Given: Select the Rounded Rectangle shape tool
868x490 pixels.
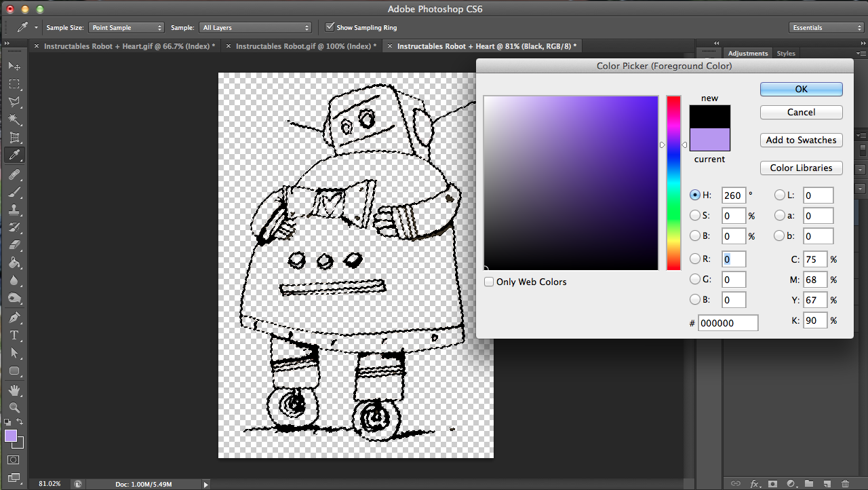Looking at the screenshot, I should point(14,371).
